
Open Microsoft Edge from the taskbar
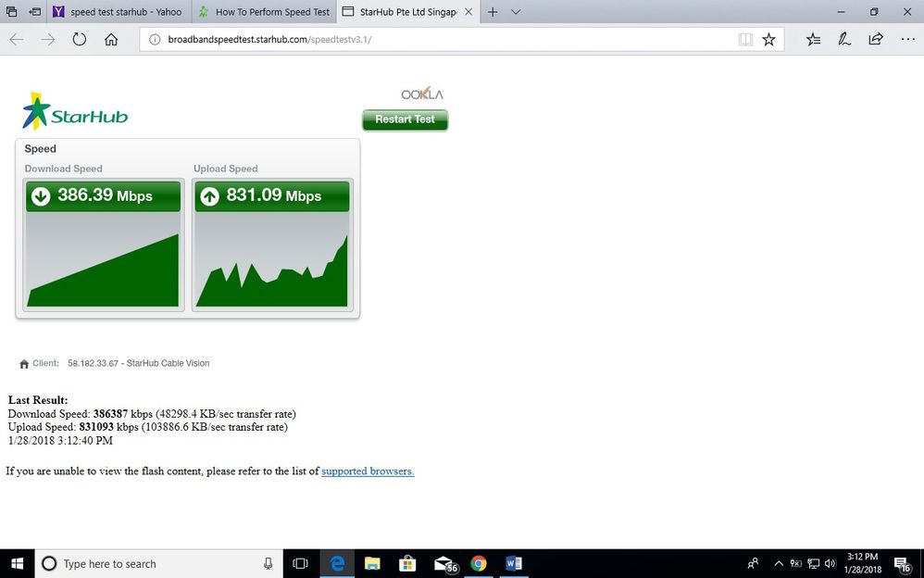tap(337, 564)
